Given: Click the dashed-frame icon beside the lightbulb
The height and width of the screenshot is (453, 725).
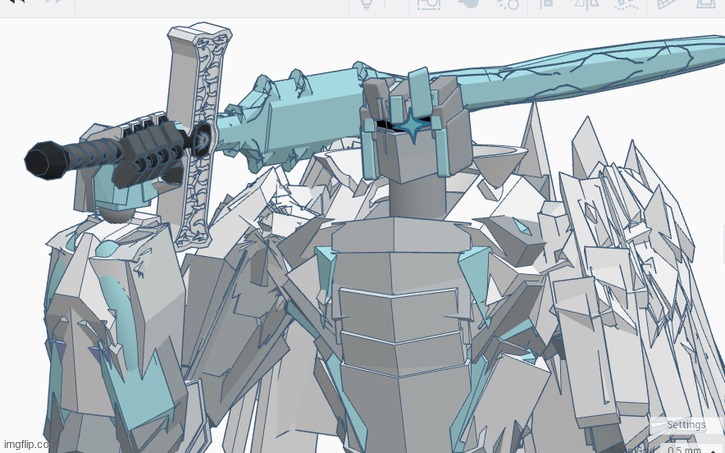Looking at the screenshot, I should coord(428,4).
